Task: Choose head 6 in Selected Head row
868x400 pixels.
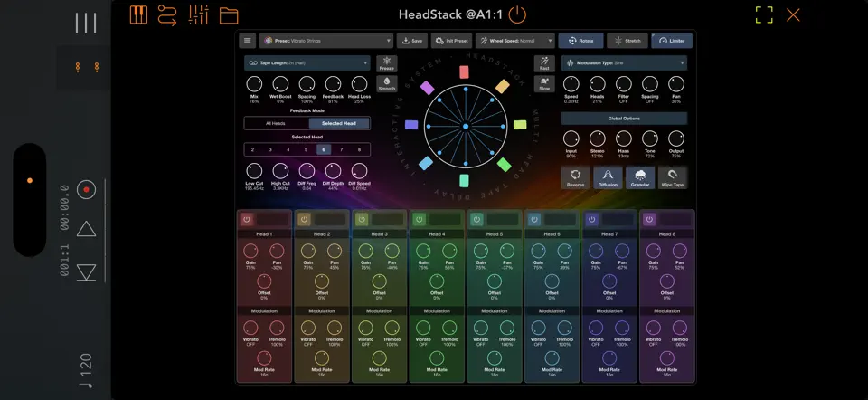Action: click(324, 149)
